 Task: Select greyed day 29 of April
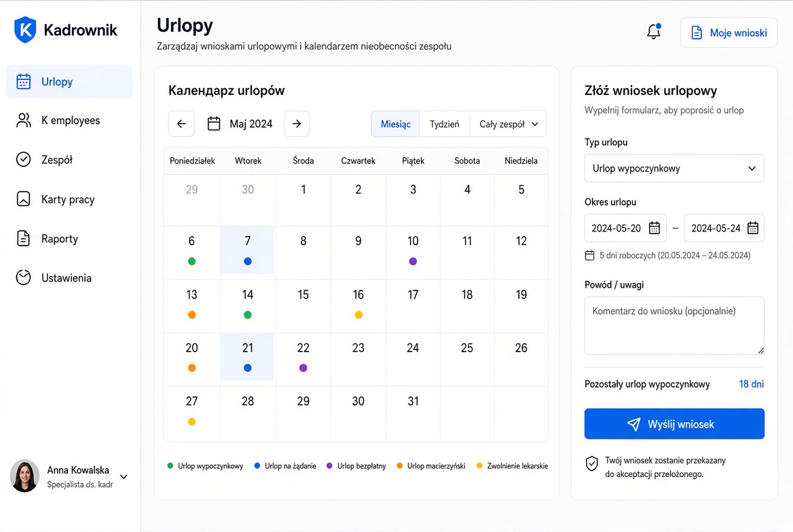[191, 200]
